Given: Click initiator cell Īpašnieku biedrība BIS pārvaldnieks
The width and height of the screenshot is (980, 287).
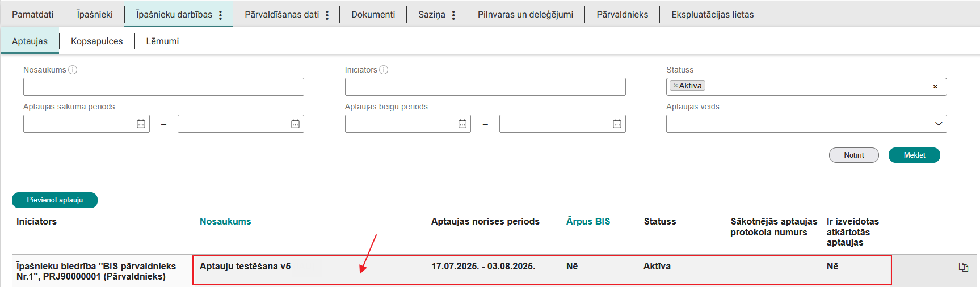Looking at the screenshot, I should pyautogui.click(x=96, y=271).
